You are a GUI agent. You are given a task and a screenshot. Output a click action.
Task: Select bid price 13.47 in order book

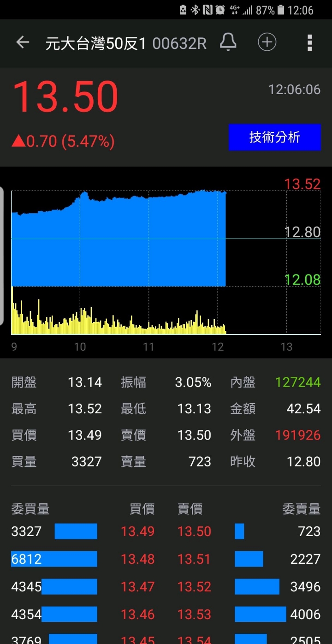137,587
